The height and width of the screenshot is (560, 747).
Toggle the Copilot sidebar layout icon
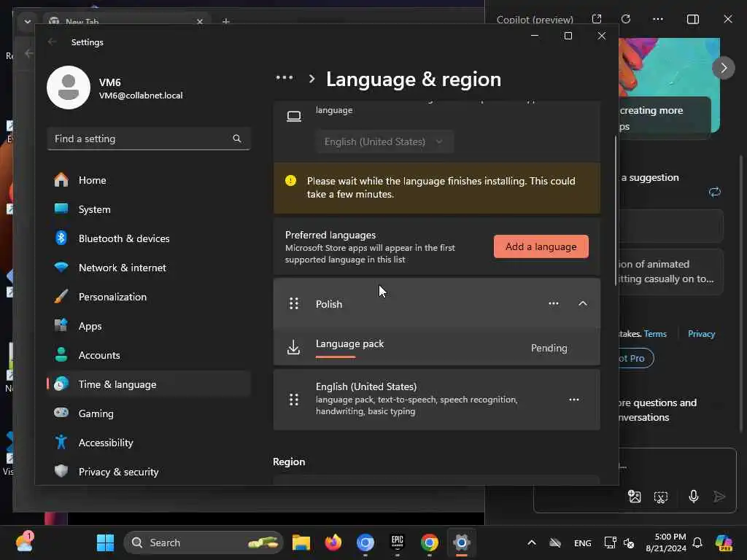693,19
